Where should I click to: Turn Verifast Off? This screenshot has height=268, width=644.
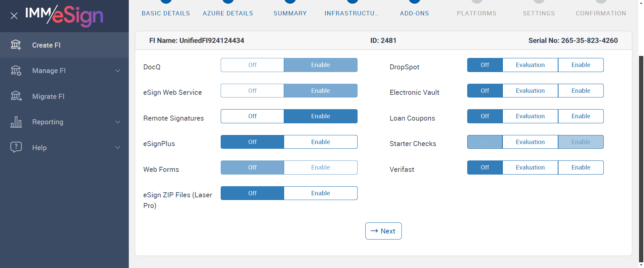click(485, 167)
